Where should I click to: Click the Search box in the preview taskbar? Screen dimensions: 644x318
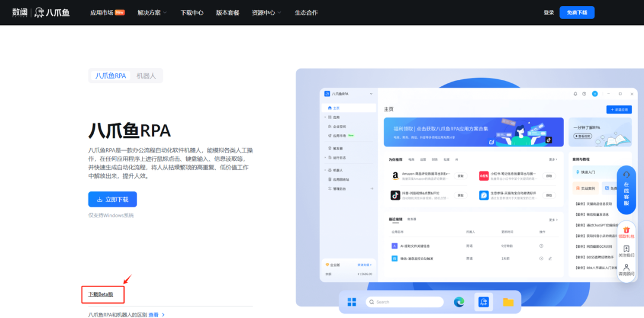point(404,302)
